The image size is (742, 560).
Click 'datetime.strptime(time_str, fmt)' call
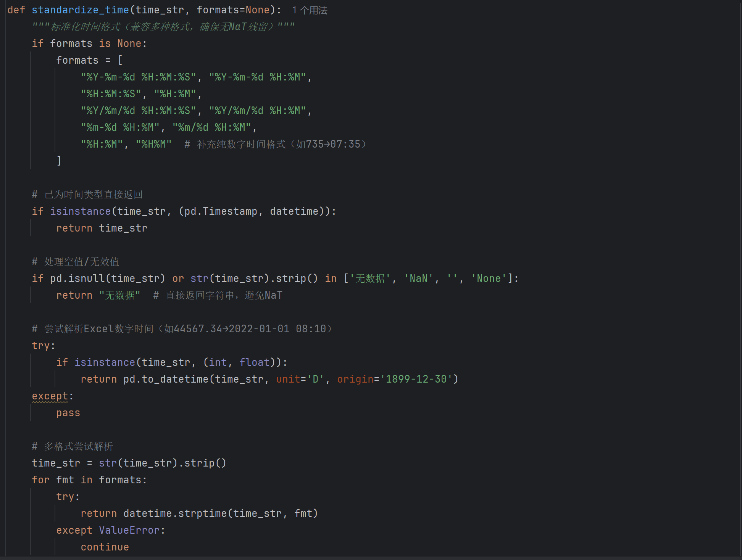coord(221,513)
